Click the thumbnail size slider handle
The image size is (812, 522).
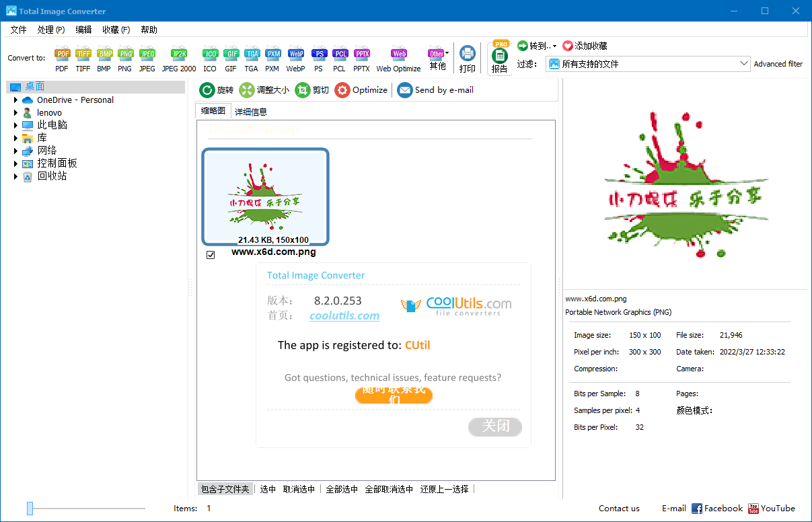tap(30, 509)
